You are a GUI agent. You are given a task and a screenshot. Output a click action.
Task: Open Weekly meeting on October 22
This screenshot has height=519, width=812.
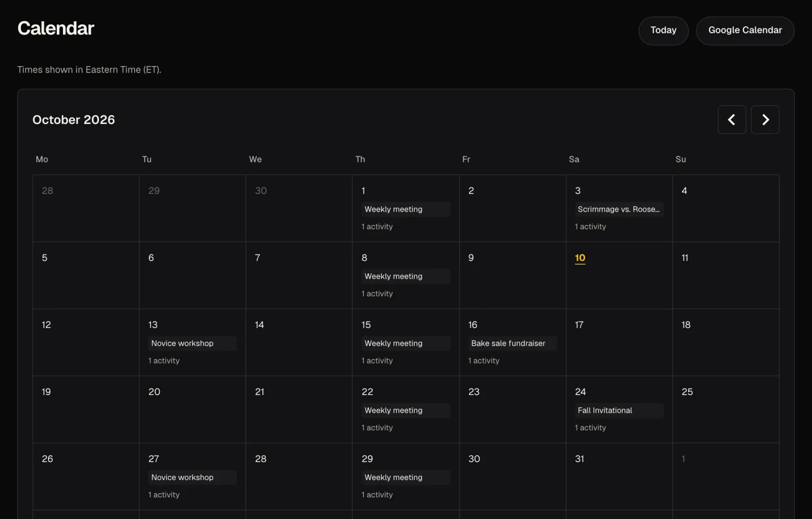[x=405, y=410]
